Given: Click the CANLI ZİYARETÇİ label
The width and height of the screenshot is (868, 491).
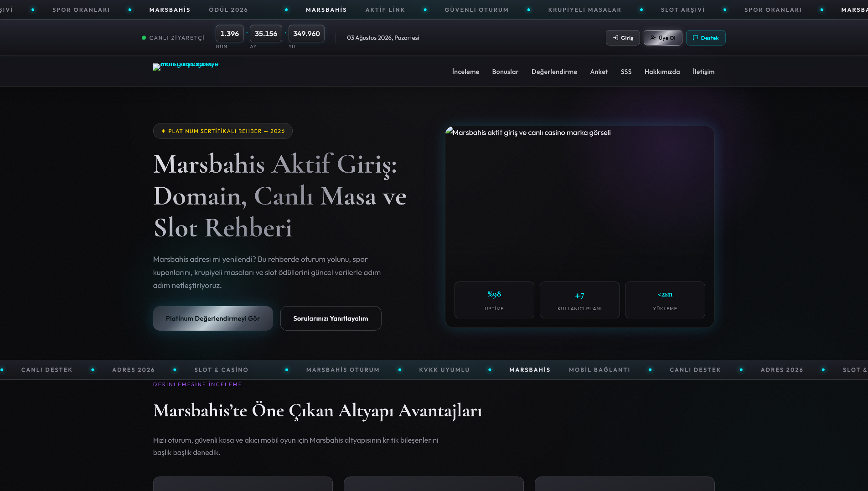Looking at the screenshot, I should tap(177, 38).
